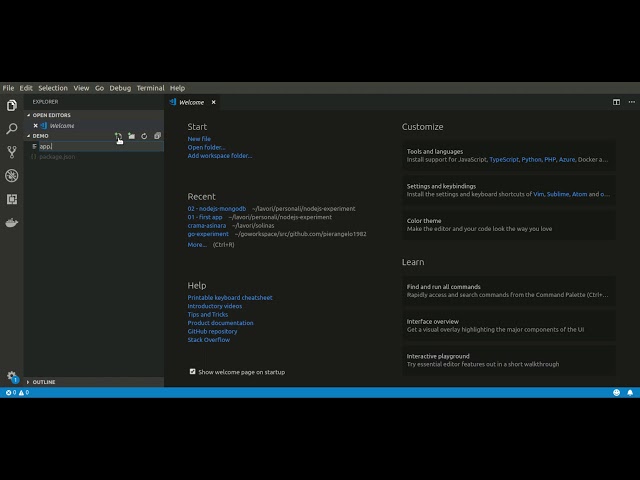Click the New file link

[199, 139]
